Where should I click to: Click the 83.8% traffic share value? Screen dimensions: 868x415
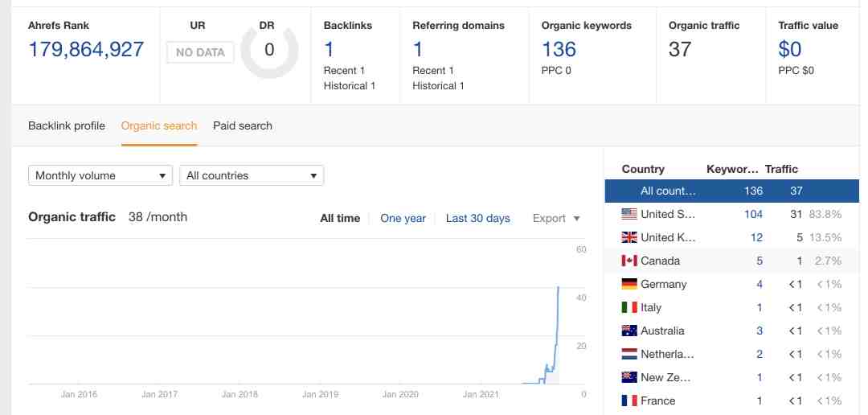(825, 214)
